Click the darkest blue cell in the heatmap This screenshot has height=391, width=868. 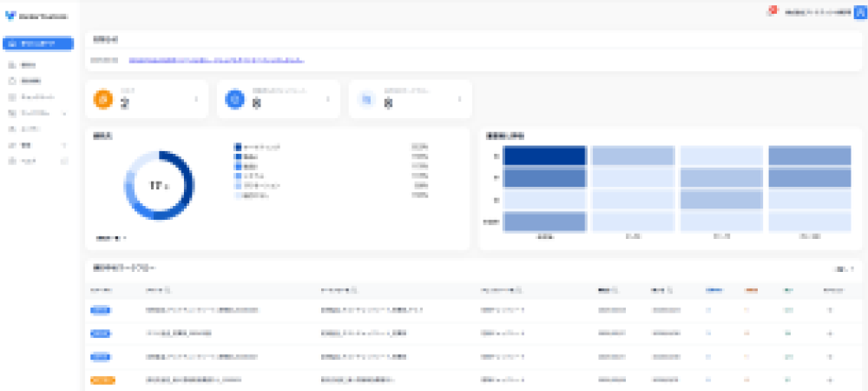(544, 156)
